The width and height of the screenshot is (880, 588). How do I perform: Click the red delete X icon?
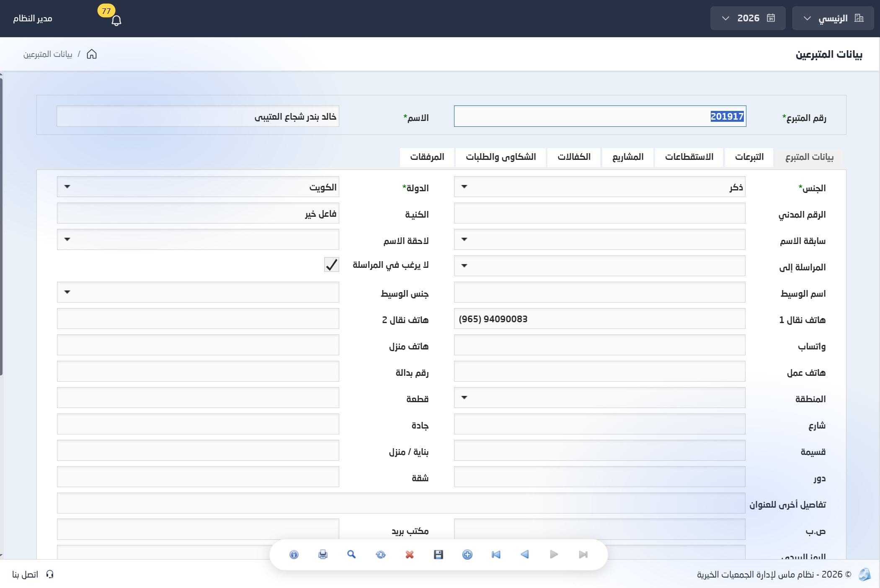(x=410, y=555)
